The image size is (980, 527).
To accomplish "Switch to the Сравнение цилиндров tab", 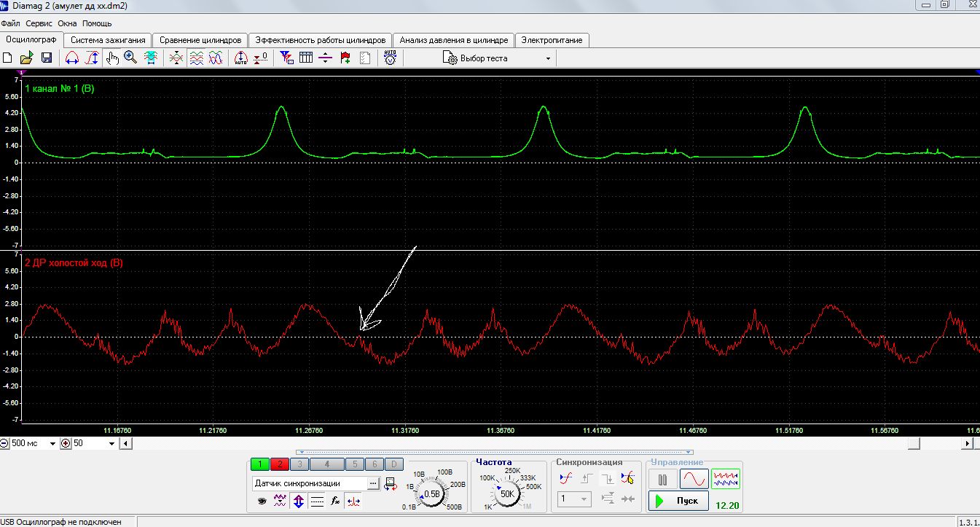I will click(200, 40).
